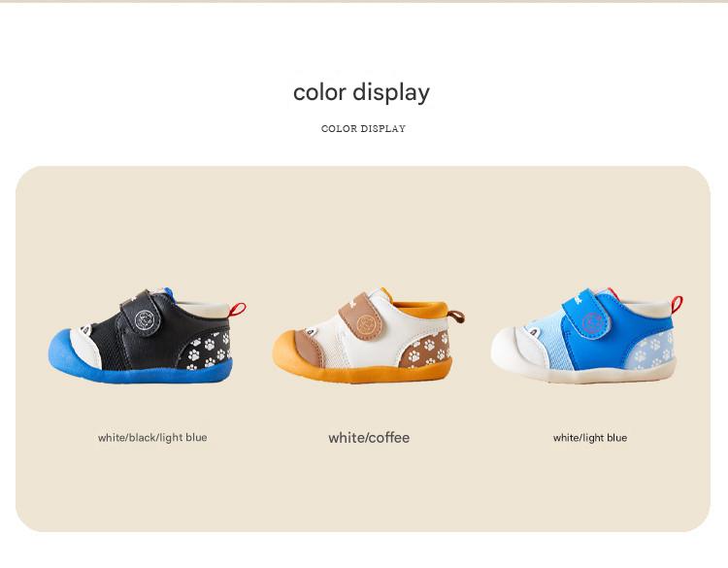Click brown heel loop on coffee shoe

tap(457, 317)
